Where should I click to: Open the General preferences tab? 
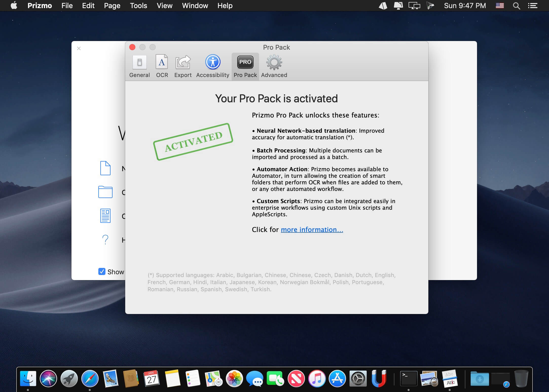point(139,66)
